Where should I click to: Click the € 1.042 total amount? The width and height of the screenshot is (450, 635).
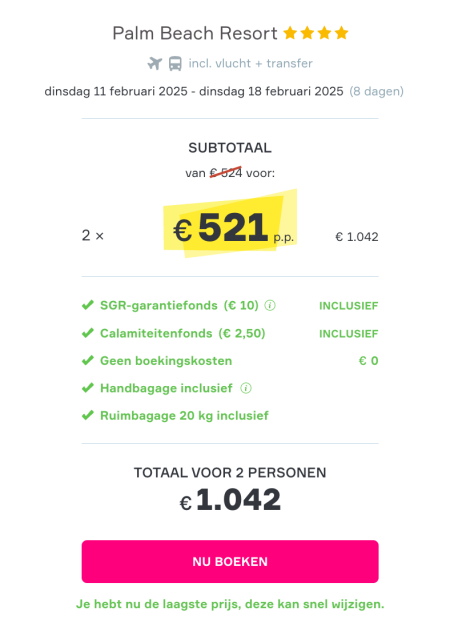230,499
